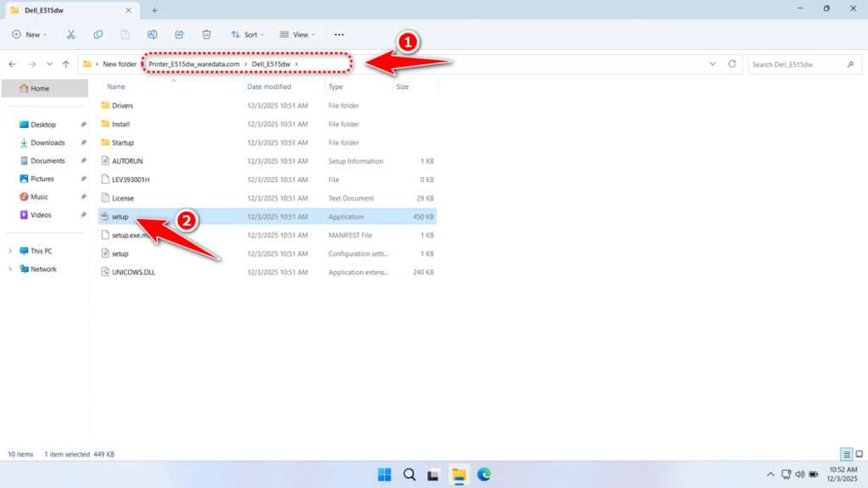The width and height of the screenshot is (868, 488).
Task: Refresh the current folder view
Action: 731,64
